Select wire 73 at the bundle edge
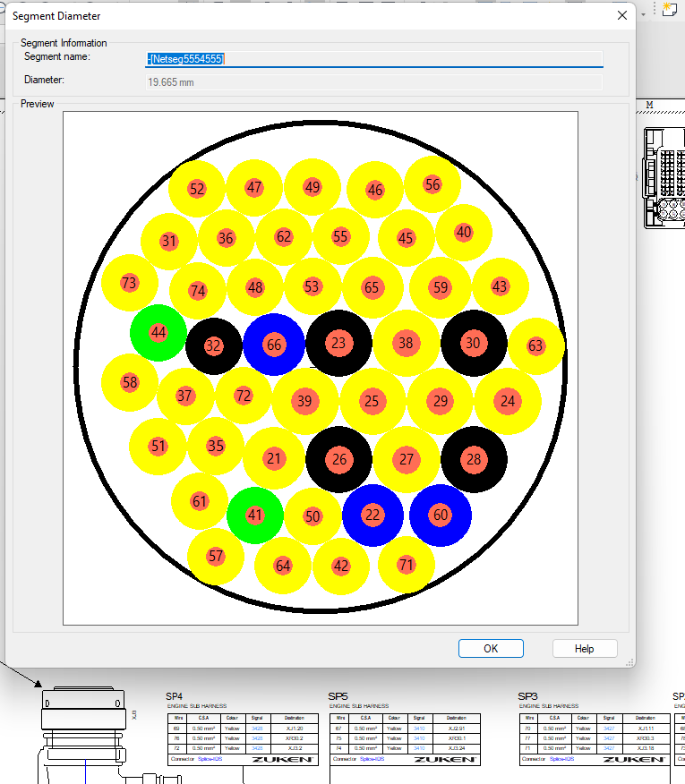The height and width of the screenshot is (784, 685). (130, 283)
